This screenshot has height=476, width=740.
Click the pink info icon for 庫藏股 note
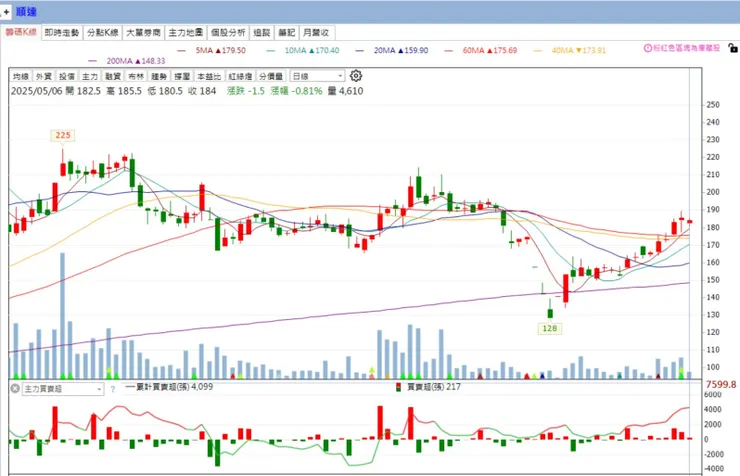pyautogui.click(x=648, y=48)
